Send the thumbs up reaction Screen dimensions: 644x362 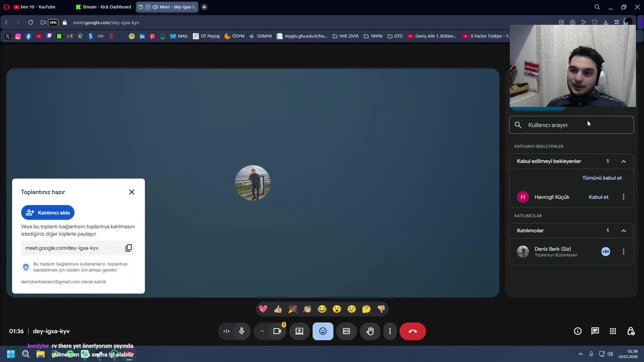[x=278, y=309]
